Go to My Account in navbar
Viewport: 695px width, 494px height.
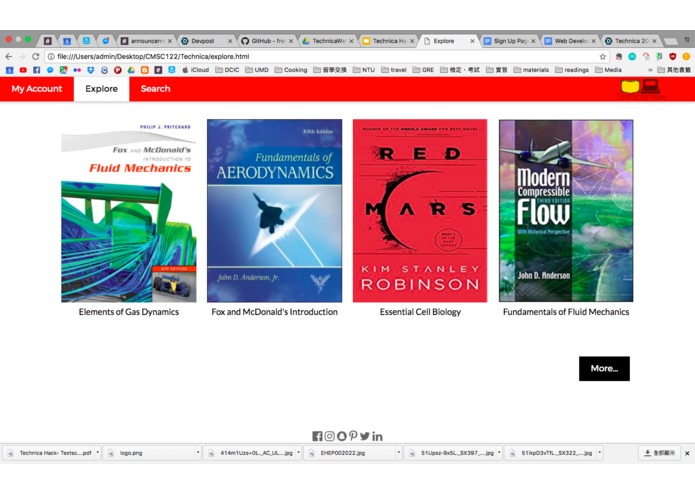tap(37, 89)
